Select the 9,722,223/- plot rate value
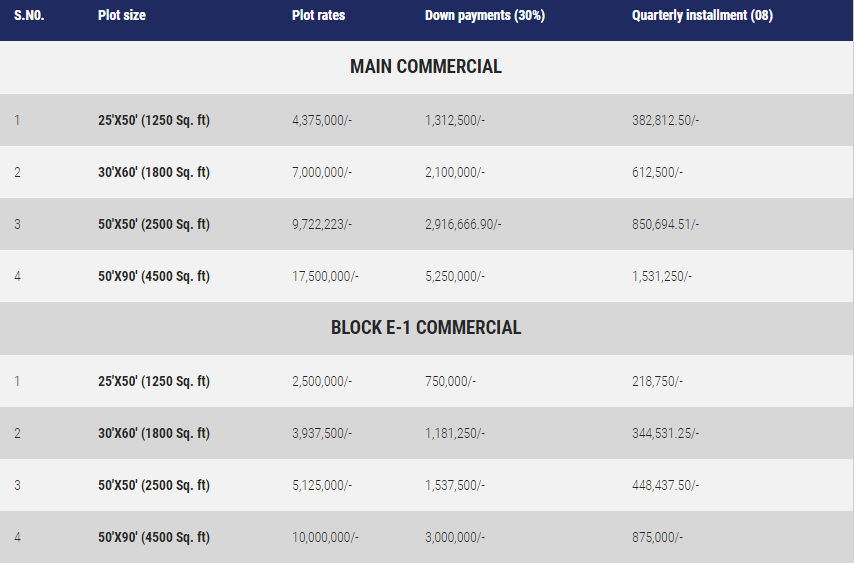This screenshot has height=563, width=854. tap(322, 224)
